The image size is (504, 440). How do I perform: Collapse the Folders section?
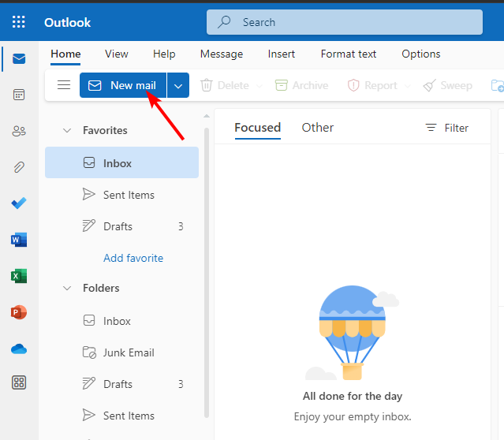(67, 288)
